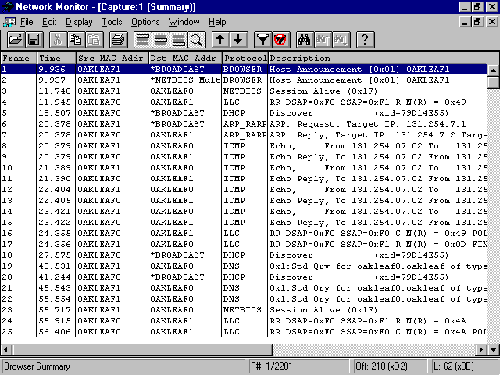
Task: Go to next frame with down arrow icon
Action: point(238,40)
